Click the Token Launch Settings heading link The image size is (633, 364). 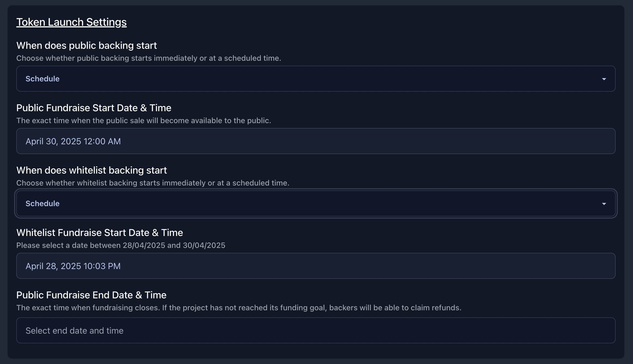click(x=71, y=22)
